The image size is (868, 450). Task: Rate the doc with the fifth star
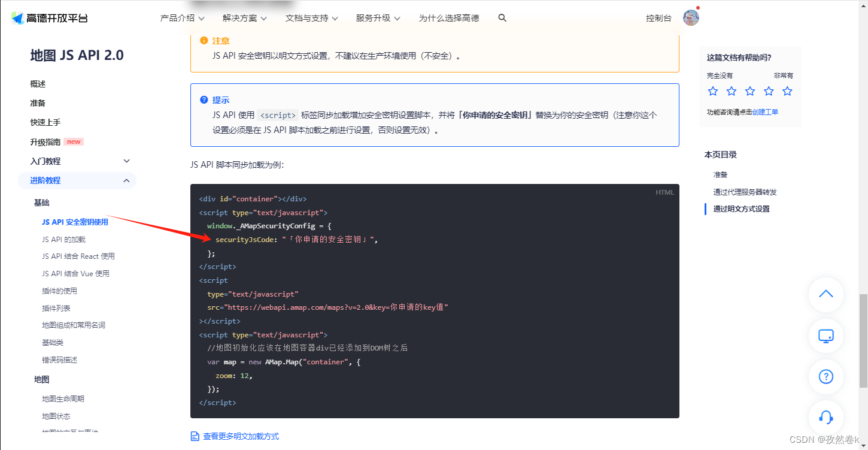tap(787, 91)
